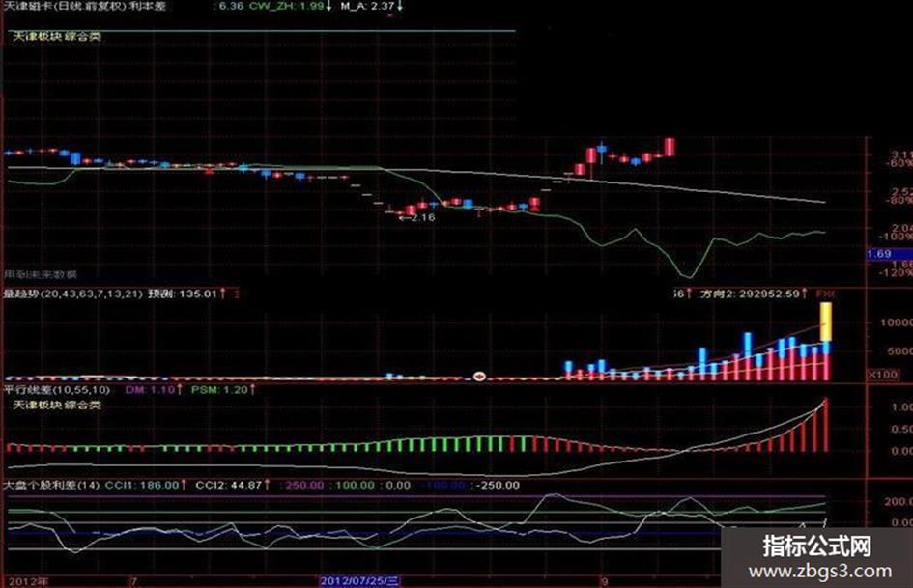Click the 3.11 price axis label
The height and width of the screenshot is (588, 913).
[901, 154]
